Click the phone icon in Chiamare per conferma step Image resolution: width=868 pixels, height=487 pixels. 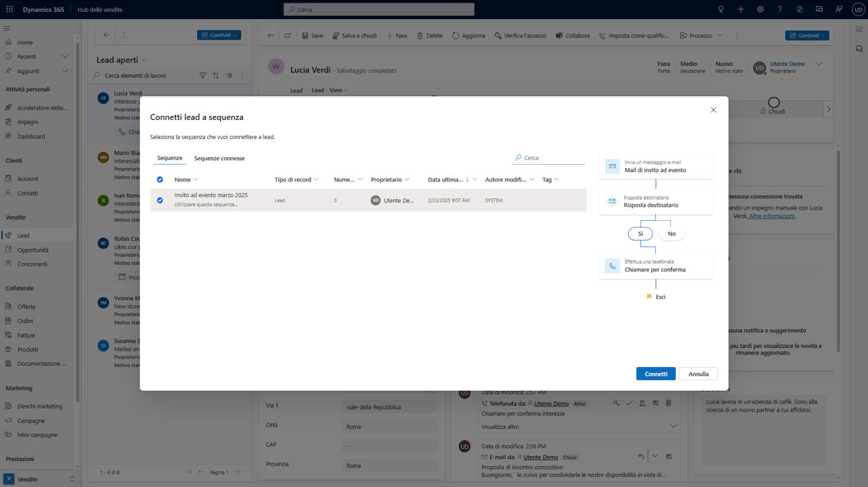tap(612, 266)
